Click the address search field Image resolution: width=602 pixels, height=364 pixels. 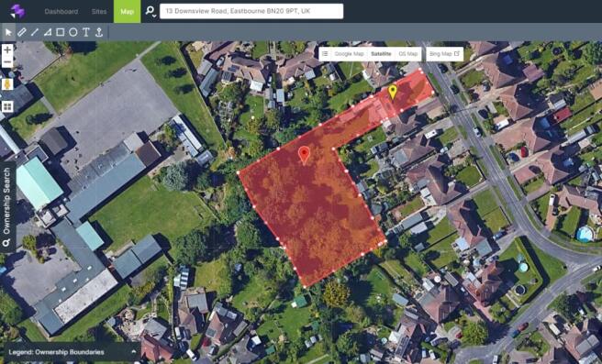tap(251, 11)
